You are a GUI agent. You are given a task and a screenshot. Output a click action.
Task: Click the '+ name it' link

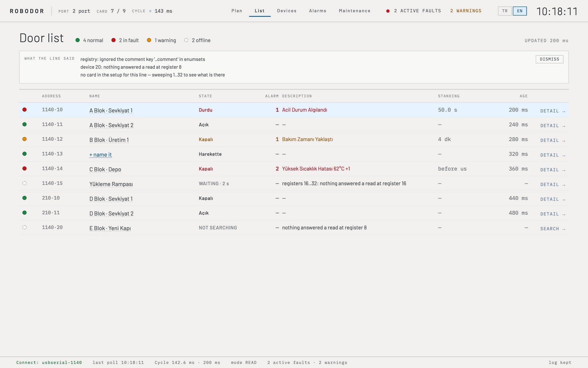[101, 155]
